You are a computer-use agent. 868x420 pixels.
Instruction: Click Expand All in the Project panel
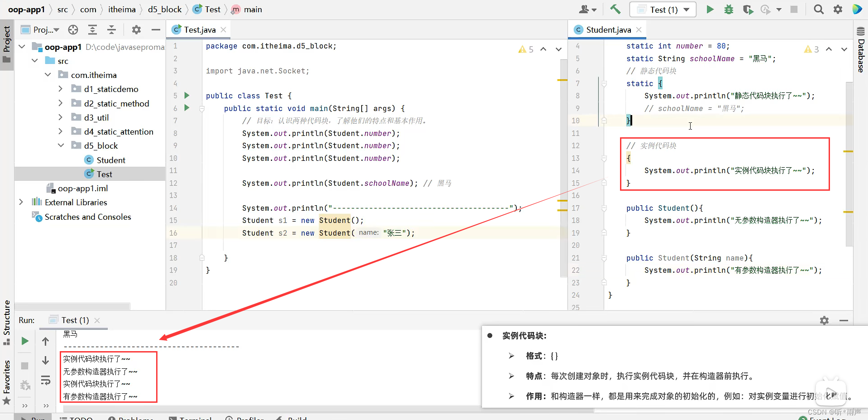[92, 29]
